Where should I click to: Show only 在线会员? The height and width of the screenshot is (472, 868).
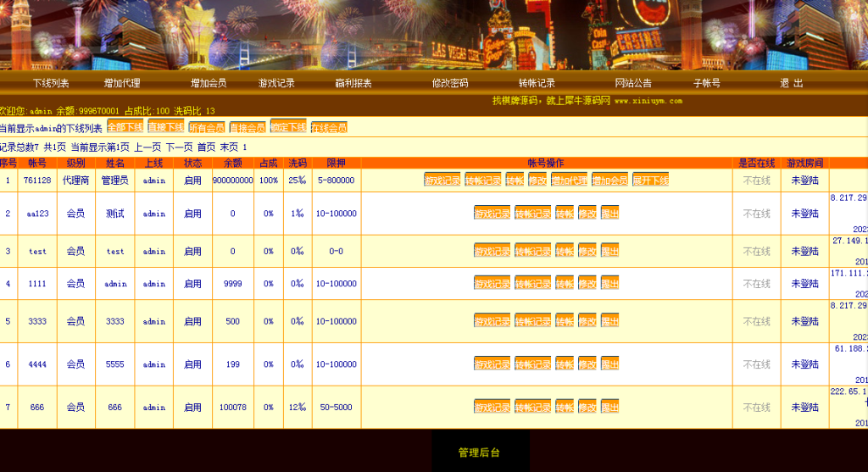click(x=329, y=127)
